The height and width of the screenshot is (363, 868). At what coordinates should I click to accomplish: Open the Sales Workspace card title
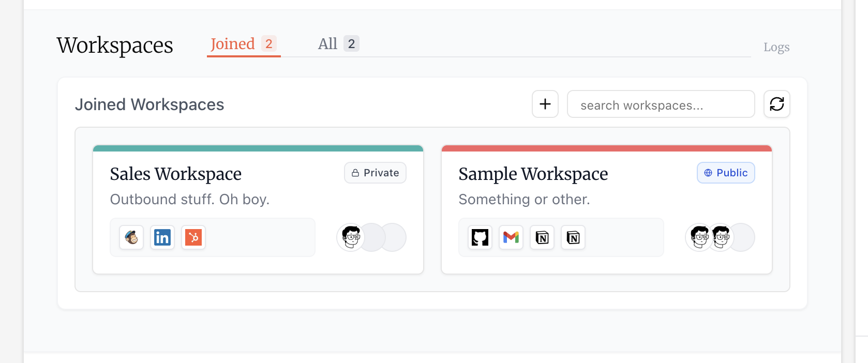(x=175, y=174)
